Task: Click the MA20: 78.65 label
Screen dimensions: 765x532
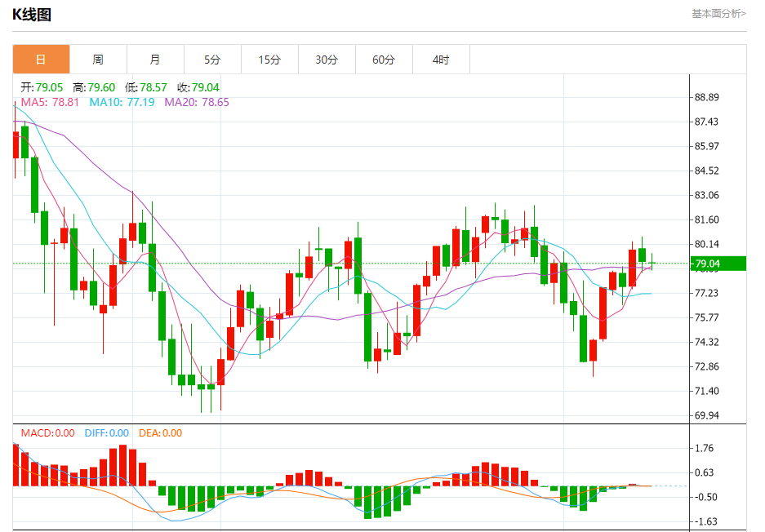Action: tap(197, 102)
